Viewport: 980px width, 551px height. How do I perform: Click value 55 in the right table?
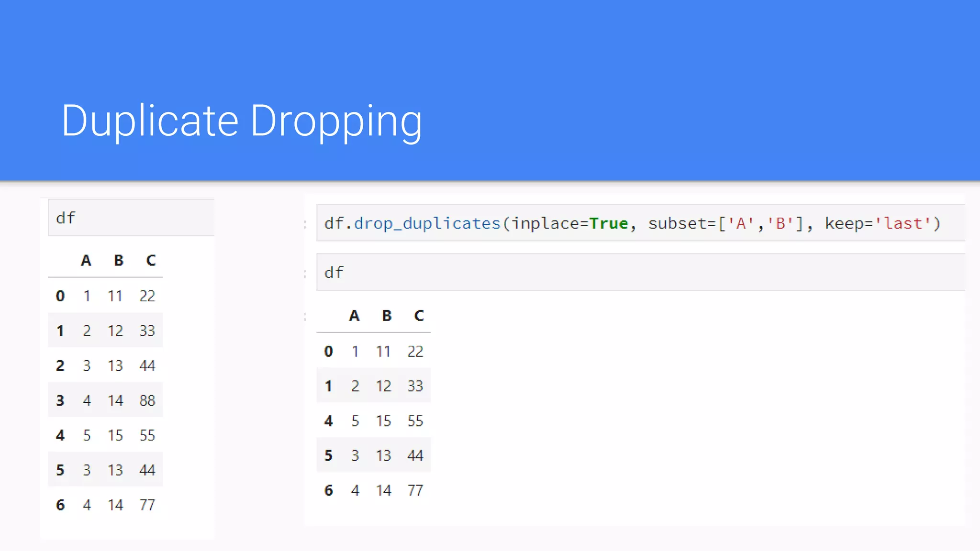coord(415,421)
